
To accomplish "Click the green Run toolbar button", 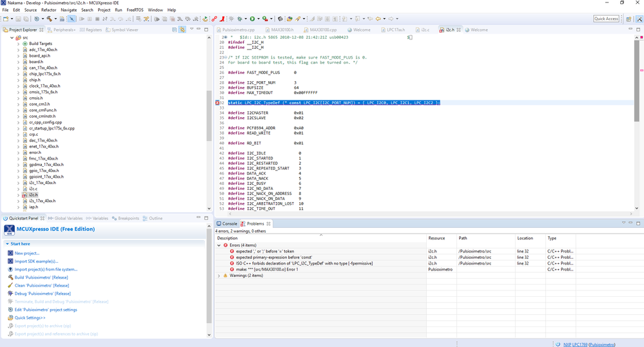I will [253, 19].
